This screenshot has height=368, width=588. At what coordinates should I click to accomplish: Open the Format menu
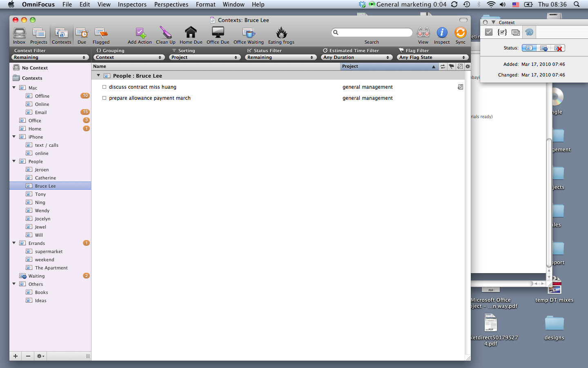click(206, 4)
